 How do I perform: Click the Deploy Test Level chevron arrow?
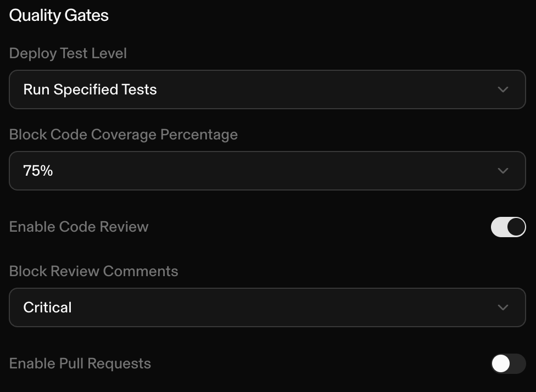503,89
